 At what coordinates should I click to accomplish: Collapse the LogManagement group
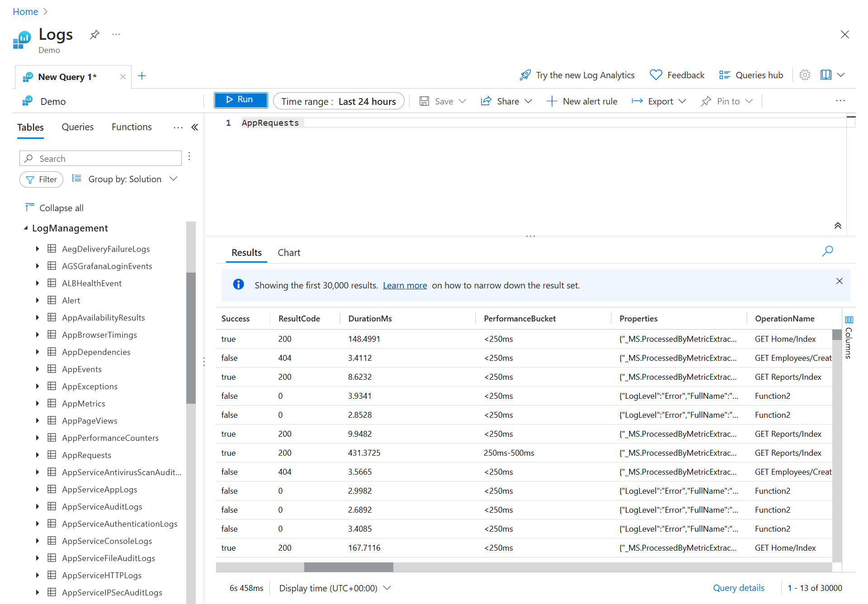tap(26, 228)
